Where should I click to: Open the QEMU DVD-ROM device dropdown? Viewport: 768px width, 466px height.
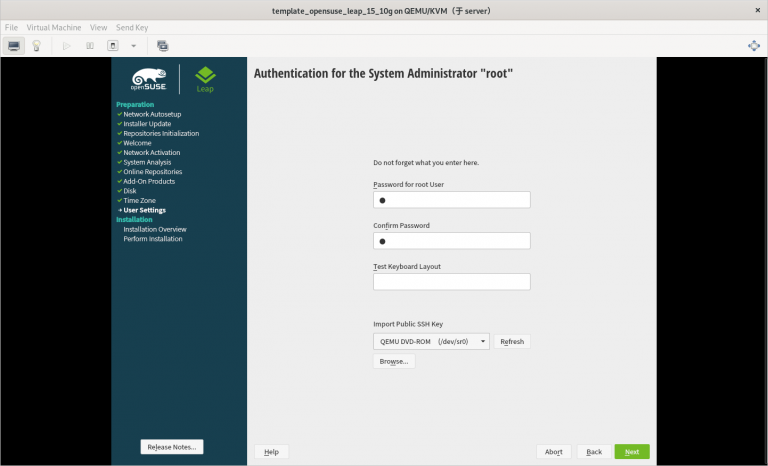(x=431, y=342)
